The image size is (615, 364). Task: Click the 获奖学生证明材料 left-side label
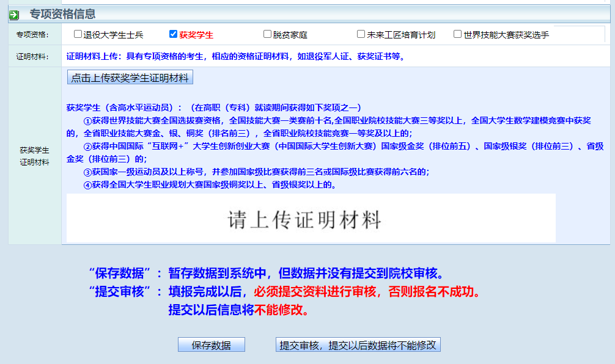point(34,156)
